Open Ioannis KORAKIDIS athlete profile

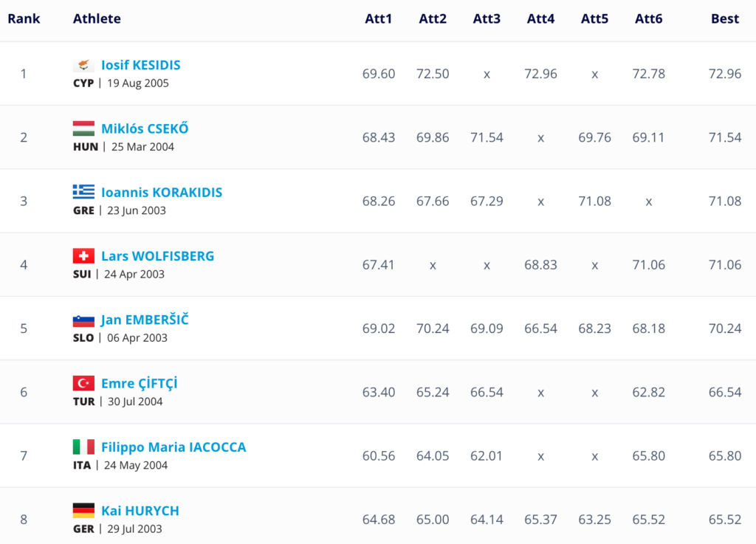click(162, 192)
